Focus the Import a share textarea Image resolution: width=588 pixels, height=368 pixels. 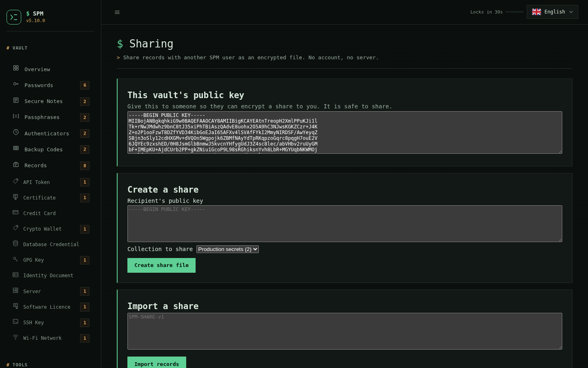345,331
